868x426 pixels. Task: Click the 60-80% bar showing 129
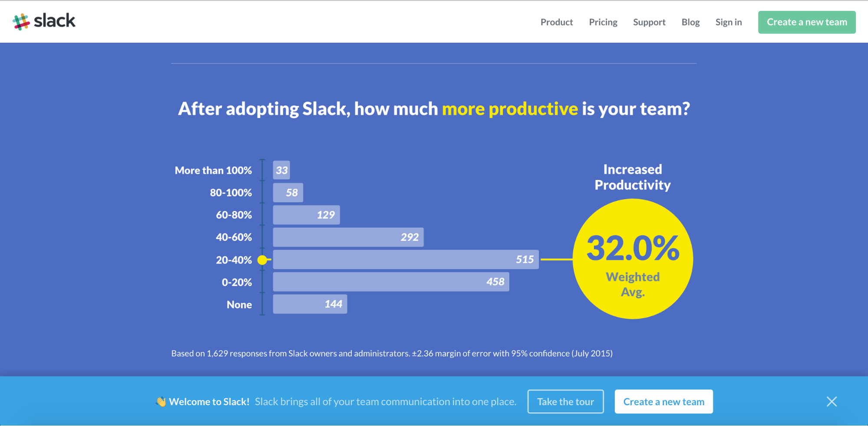(x=306, y=215)
